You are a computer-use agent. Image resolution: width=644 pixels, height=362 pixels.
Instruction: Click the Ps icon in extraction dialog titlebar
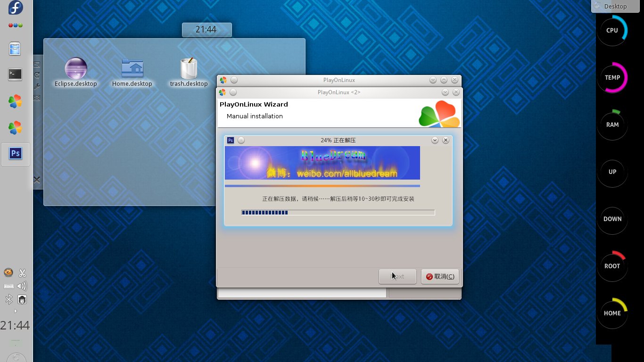pos(231,140)
